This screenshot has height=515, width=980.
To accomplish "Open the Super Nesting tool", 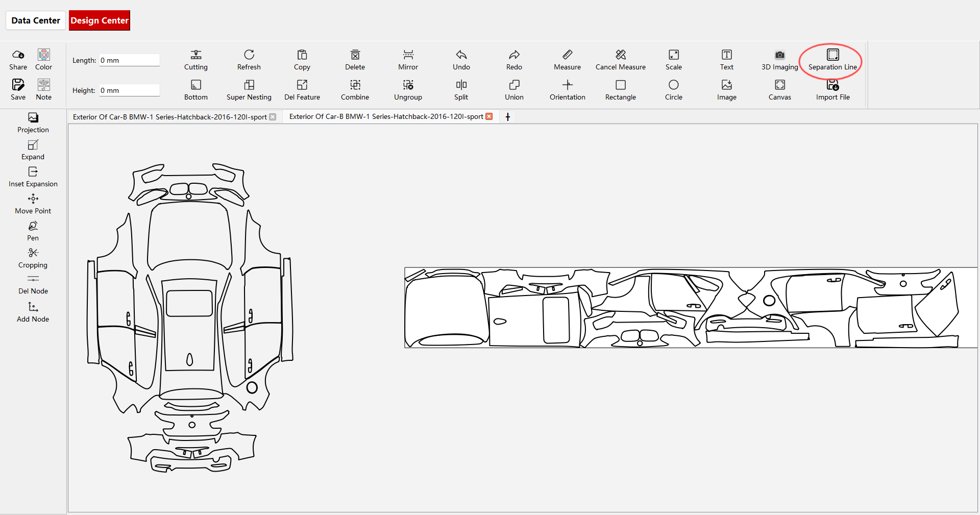I will [x=249, y=90].
